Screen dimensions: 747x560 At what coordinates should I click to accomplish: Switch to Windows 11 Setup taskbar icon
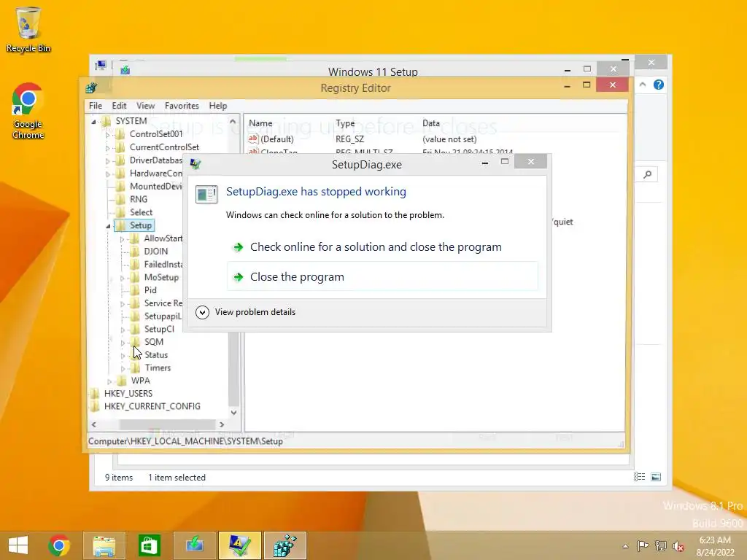click(194, 545)
